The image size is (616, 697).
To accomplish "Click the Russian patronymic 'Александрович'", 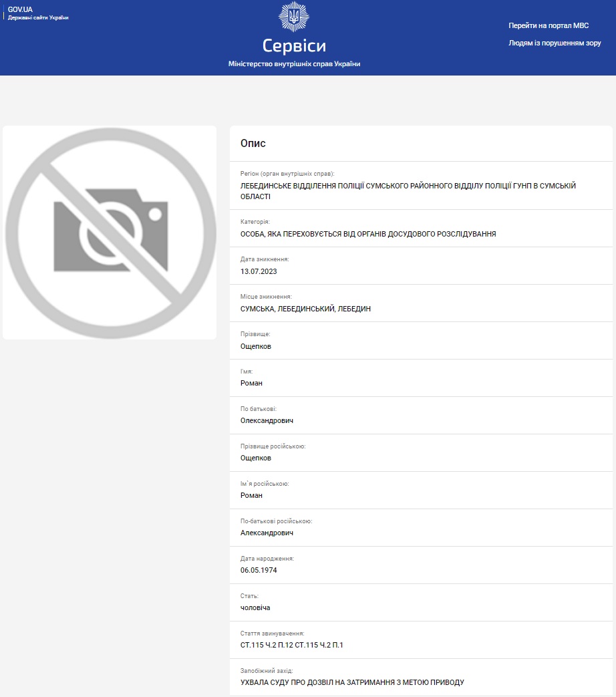I will [267, 533].
